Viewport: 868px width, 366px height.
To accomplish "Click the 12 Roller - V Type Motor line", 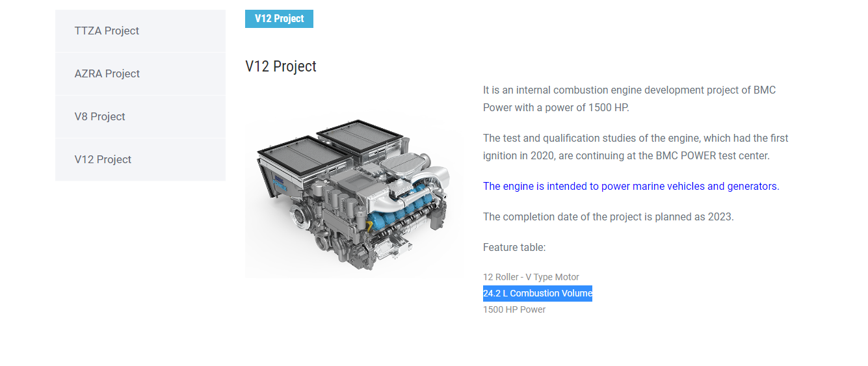I will [531, 277].
